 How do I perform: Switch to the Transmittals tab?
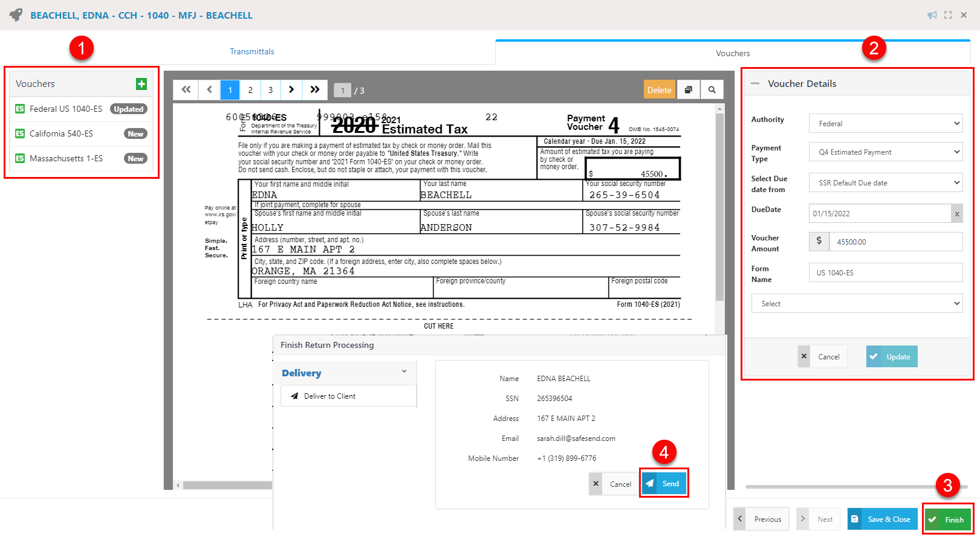pyautogui.click(x=252, y=52)
